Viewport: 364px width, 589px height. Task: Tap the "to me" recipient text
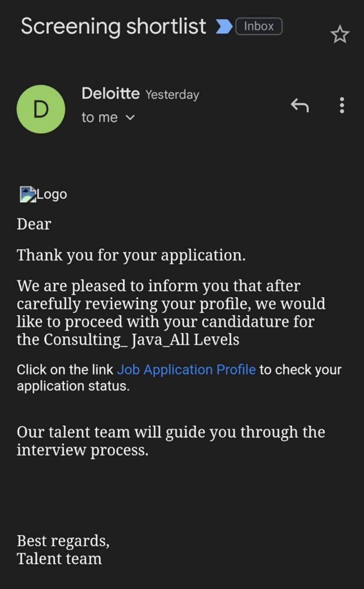(99, 117)
